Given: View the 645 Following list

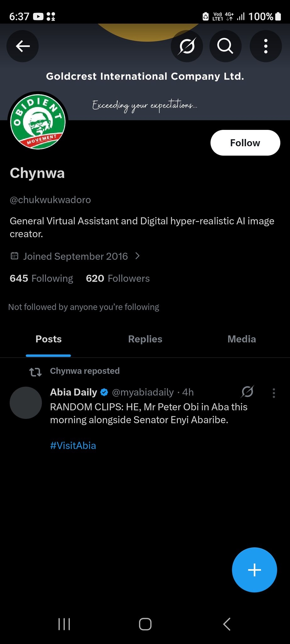Looking at the screenshot, I should 41,278.
